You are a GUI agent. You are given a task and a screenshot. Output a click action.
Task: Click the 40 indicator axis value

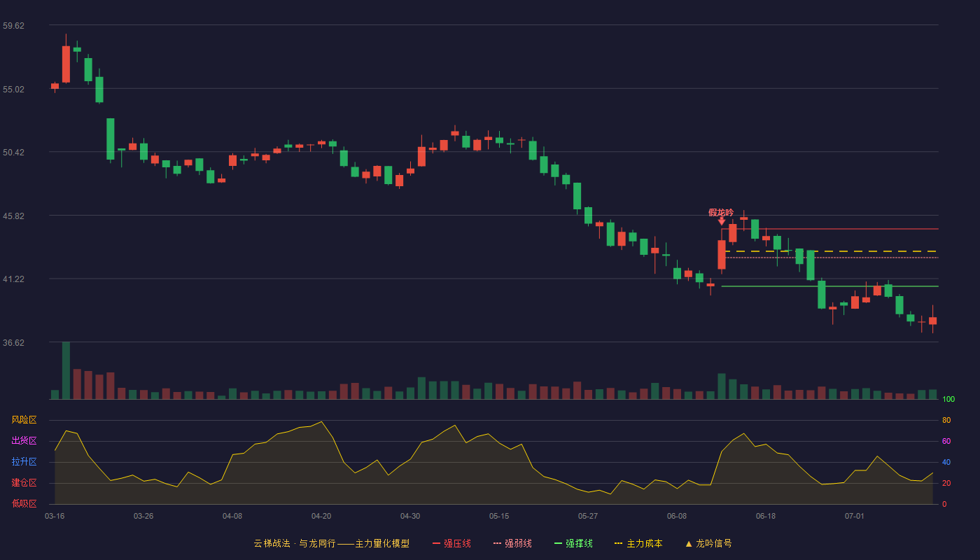[x=946, y=462]
